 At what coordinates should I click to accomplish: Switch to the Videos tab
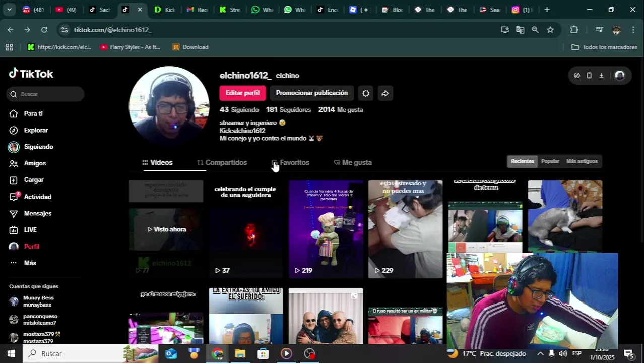158,162
